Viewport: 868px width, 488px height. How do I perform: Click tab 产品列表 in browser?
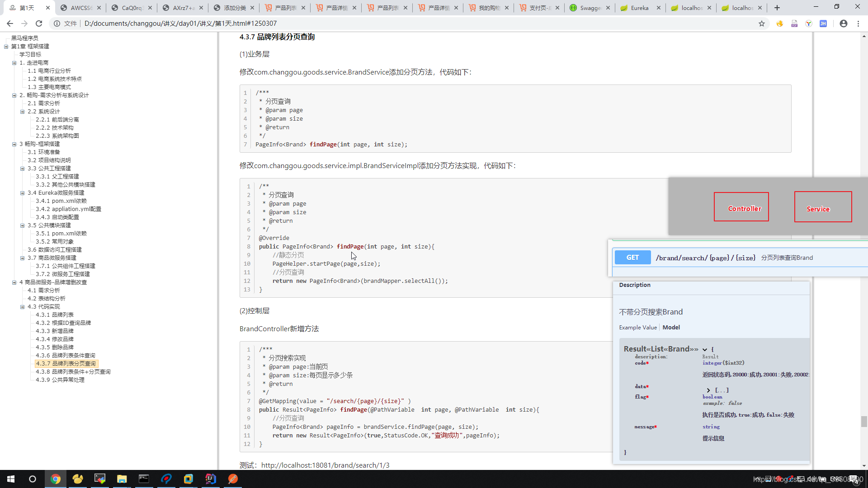(284, 8)
